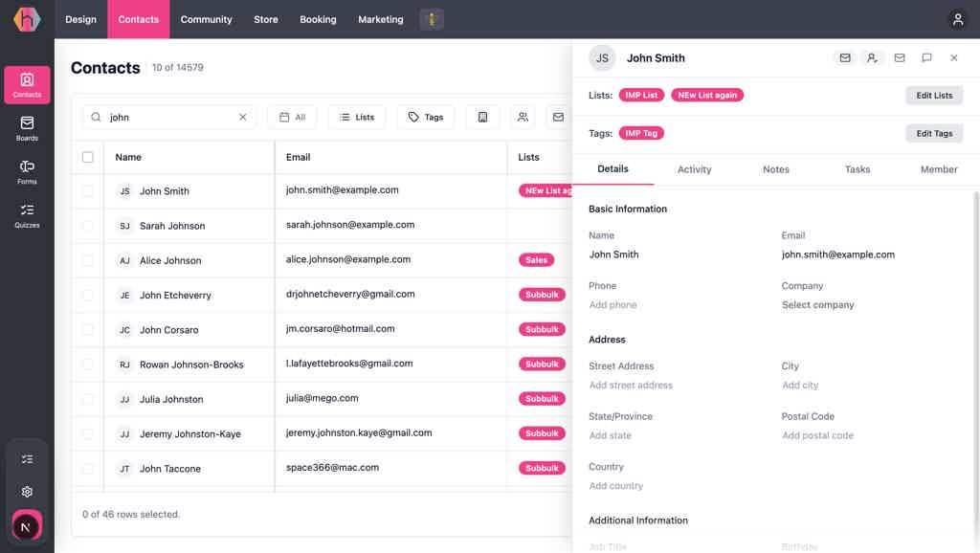The image size is (980, 553).
Task: Check the John Corsaro row checkbox
Action: click(87, 330)
